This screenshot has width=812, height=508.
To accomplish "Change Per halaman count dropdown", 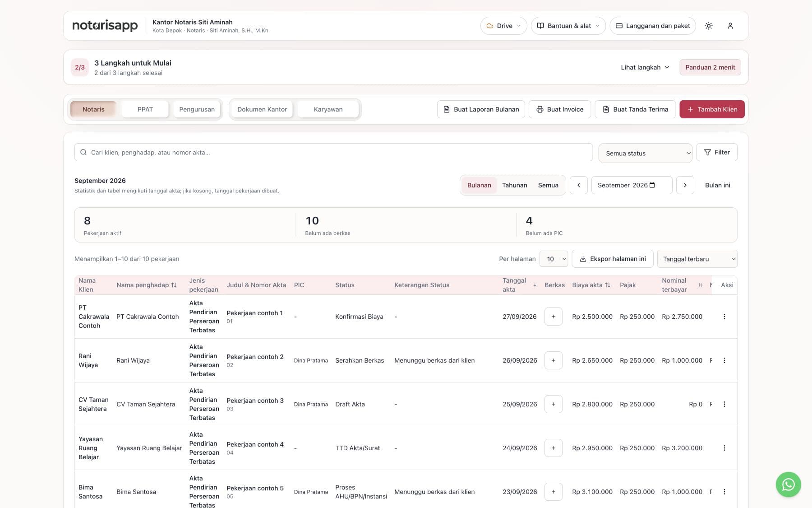I will 554,259.
